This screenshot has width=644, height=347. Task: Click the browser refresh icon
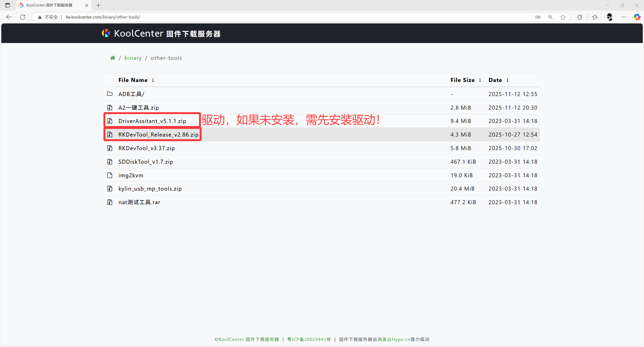[x=23, y=17]
